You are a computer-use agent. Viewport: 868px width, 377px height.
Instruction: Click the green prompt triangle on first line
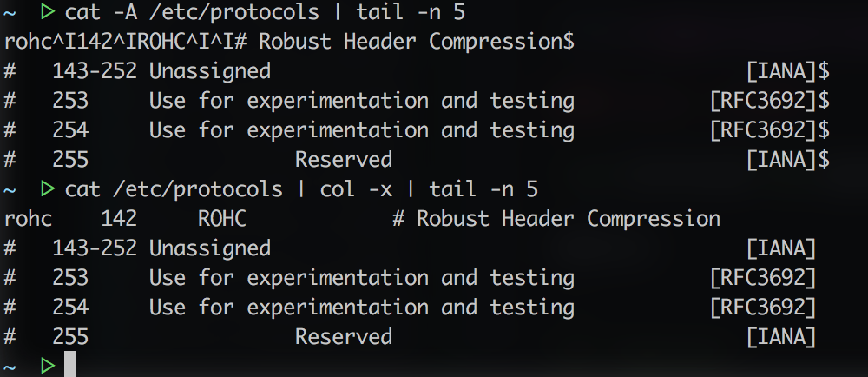pos(48,11)
